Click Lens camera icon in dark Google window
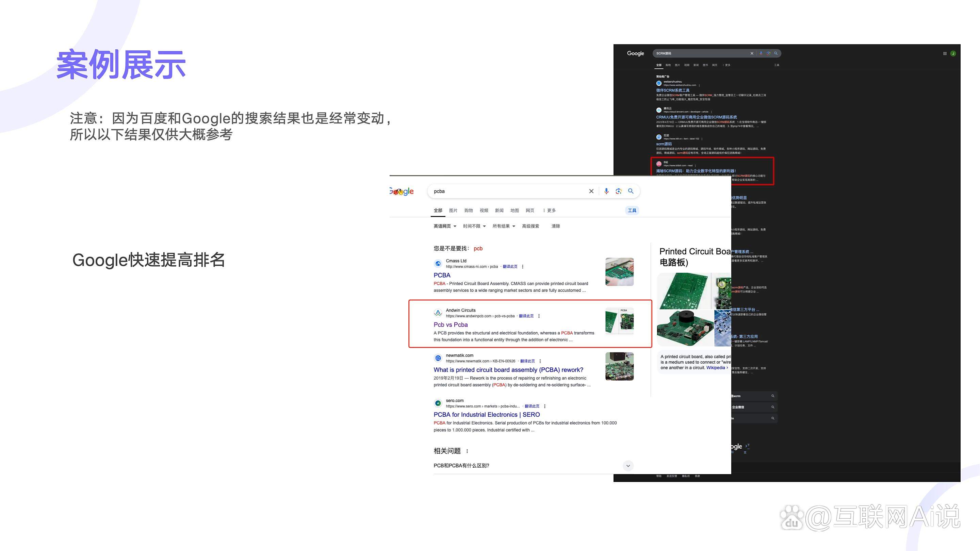 point(768,53)
